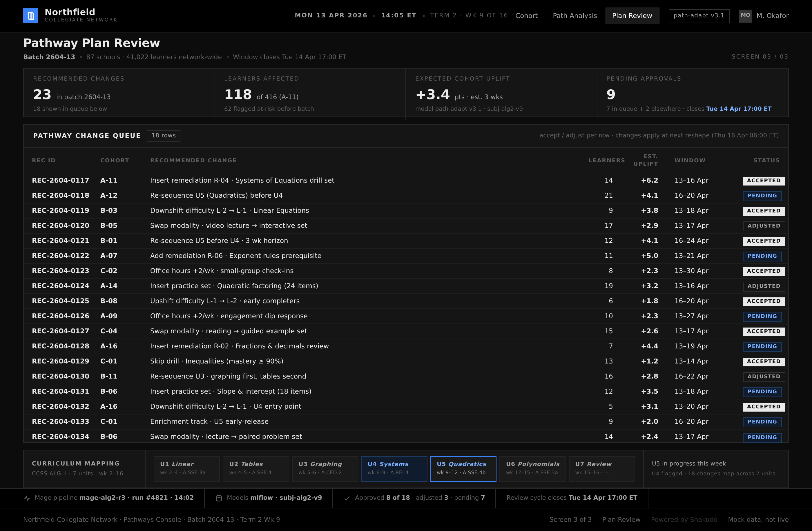Sort by the EST. UPLIFT column header

click(646, 160)
